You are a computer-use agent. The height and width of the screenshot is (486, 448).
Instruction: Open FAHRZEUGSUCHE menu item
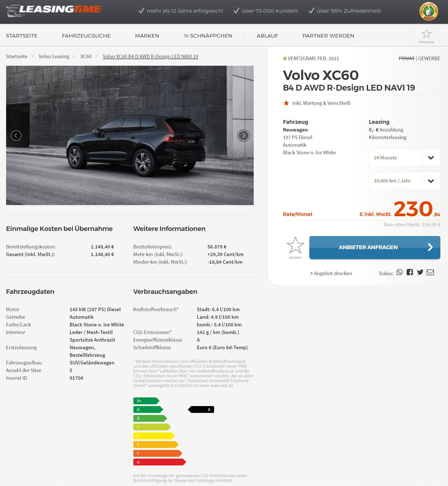pyautogui.click(x=86, y=36)
